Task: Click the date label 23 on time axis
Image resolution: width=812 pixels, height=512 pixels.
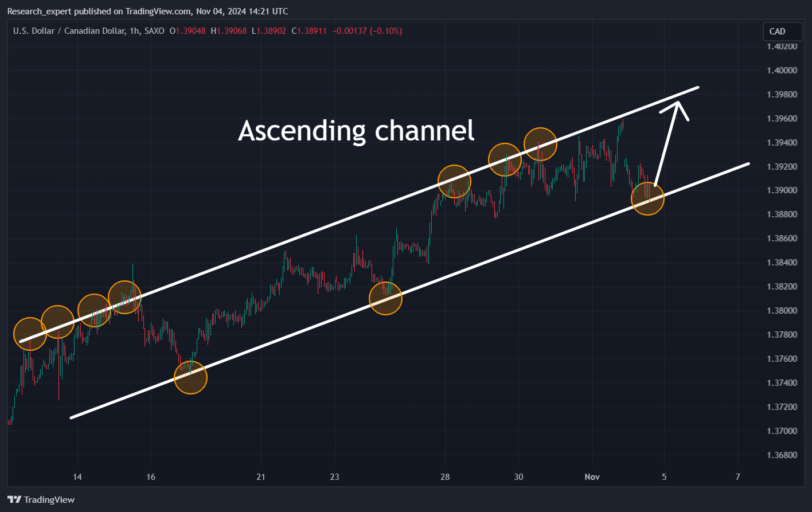Action: [334, 477]
